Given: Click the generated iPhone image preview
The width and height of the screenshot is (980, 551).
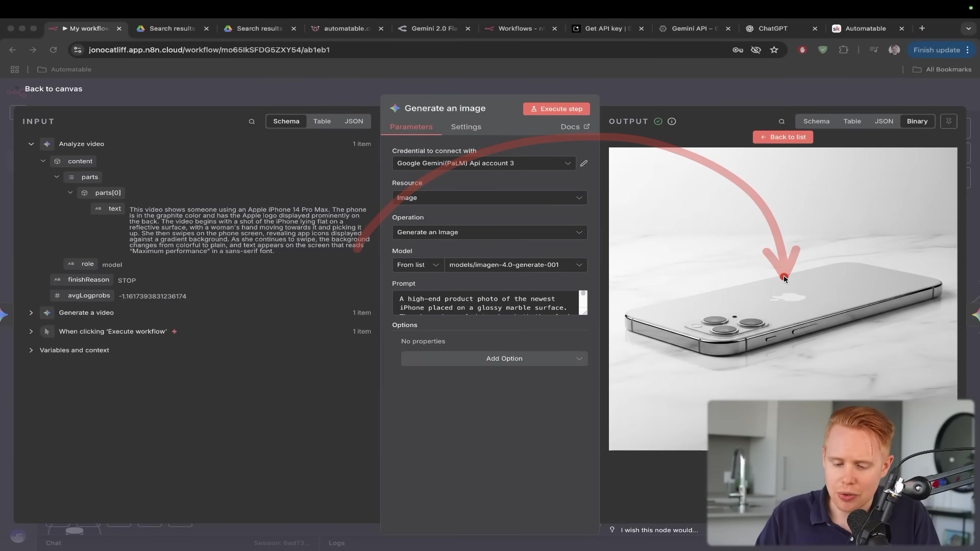Looking at the screenshot, I should point(783,299).
